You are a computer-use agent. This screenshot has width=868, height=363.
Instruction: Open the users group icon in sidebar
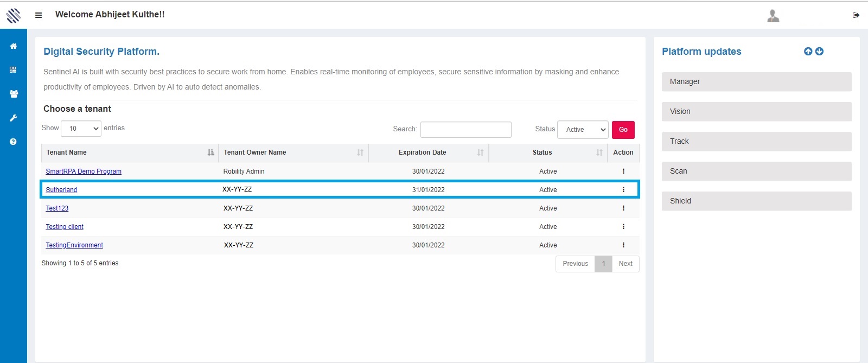coord(14,94)
